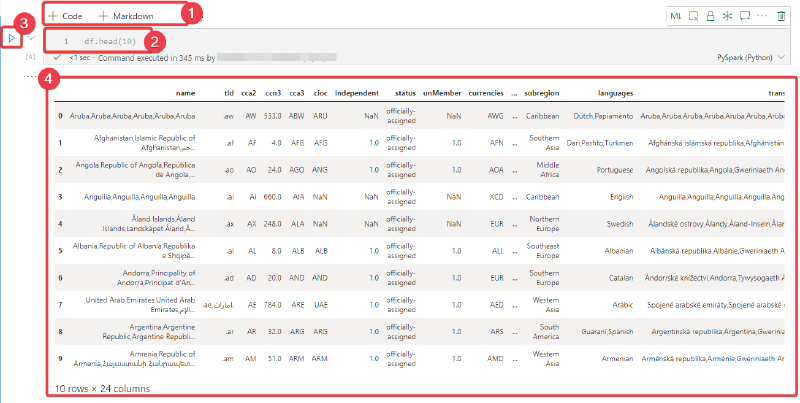Open more cell options ellipsis in toolbar
800x403 pixels.
[762, 16]
